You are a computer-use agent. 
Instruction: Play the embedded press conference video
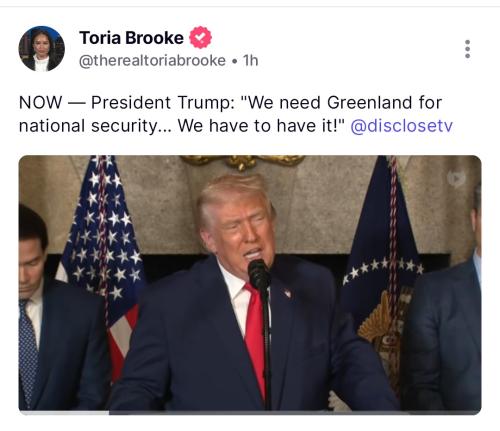click(x=250, y=285)
